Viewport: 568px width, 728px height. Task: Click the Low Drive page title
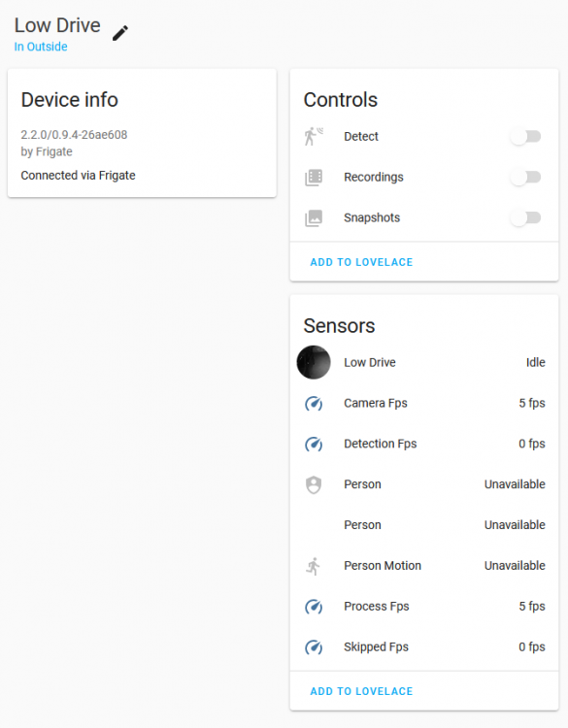pyautogui.click(x=57, y=25)
